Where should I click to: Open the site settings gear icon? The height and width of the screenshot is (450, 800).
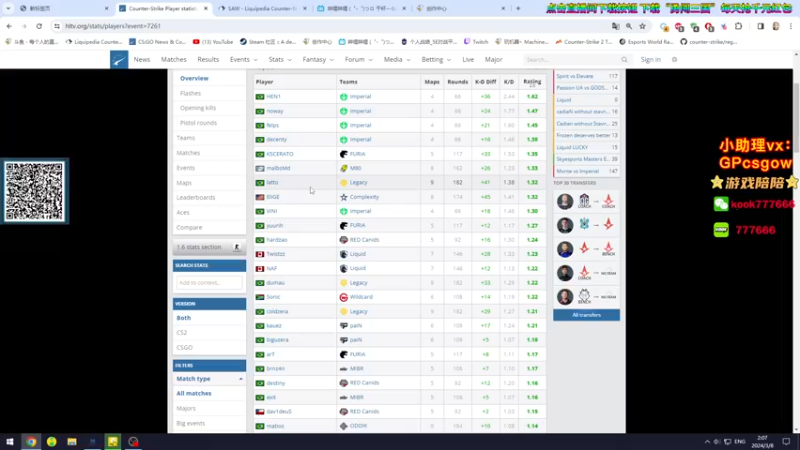pyautogui.click(x=674, y=60)
